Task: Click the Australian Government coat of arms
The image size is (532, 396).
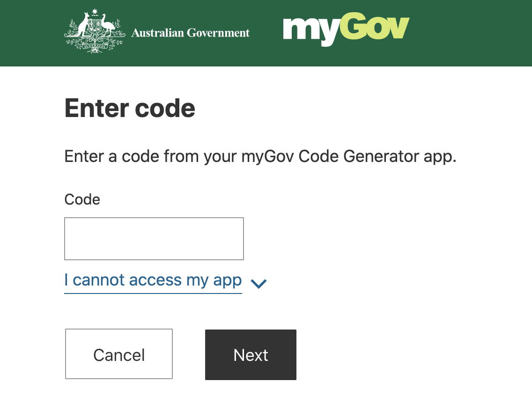Action: pos(94,31)
